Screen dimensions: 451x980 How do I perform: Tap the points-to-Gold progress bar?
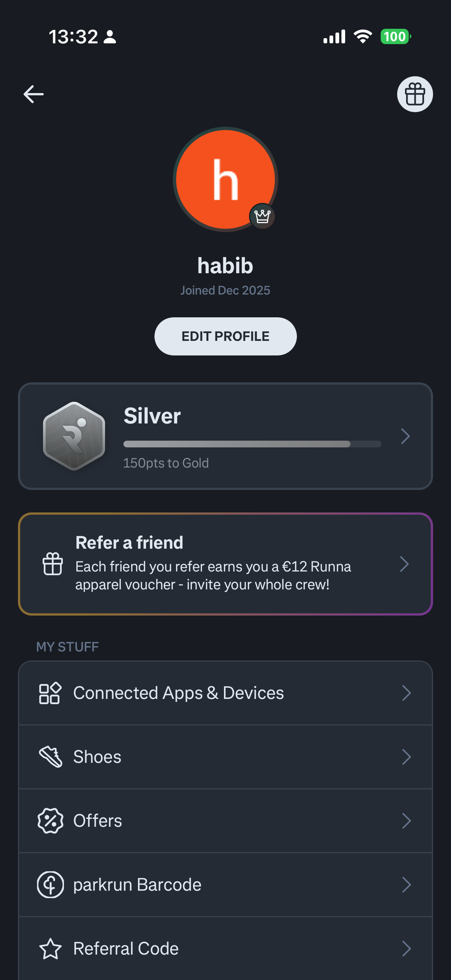[252, 444]
